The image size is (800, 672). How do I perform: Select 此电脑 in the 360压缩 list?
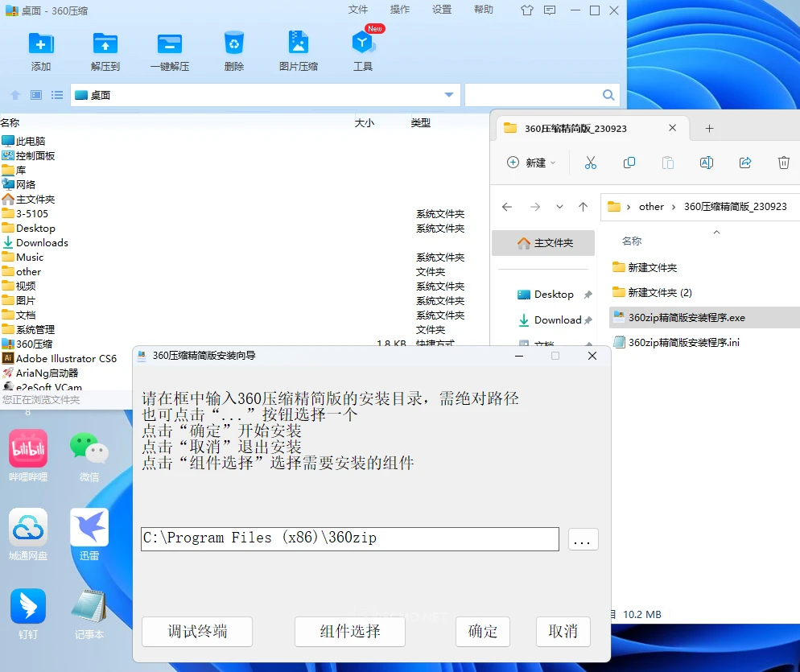click(x=23, y=141)
